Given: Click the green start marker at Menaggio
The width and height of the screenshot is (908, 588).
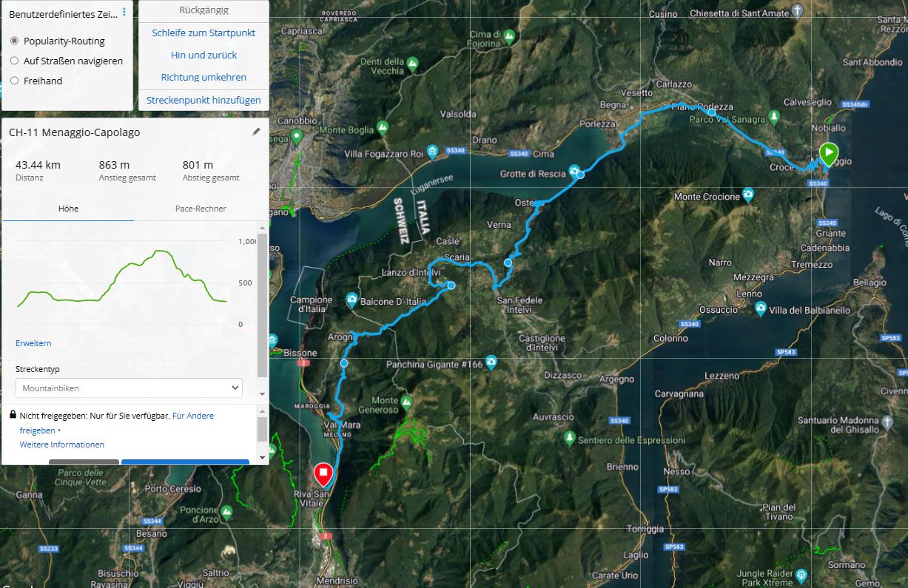Looking at the screenshot, I should click(x=828, y=154).
